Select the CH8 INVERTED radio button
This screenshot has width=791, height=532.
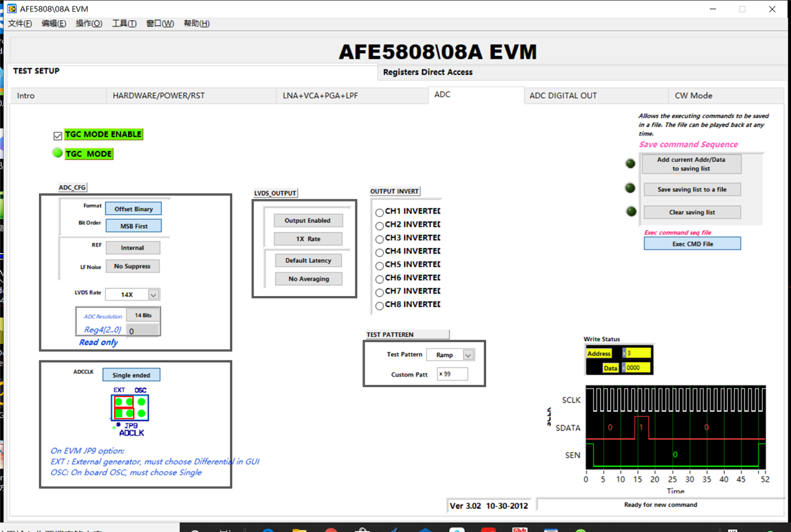[x=379, y=306]
